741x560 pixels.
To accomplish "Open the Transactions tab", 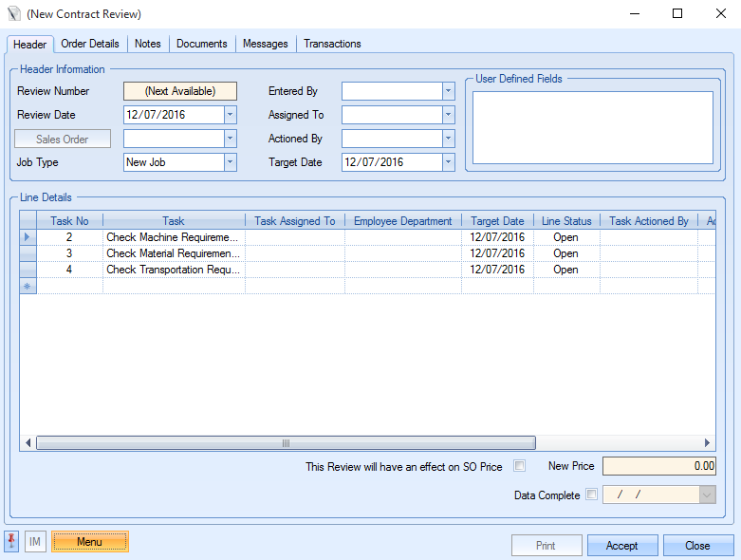I will click(x=332, y=44).
